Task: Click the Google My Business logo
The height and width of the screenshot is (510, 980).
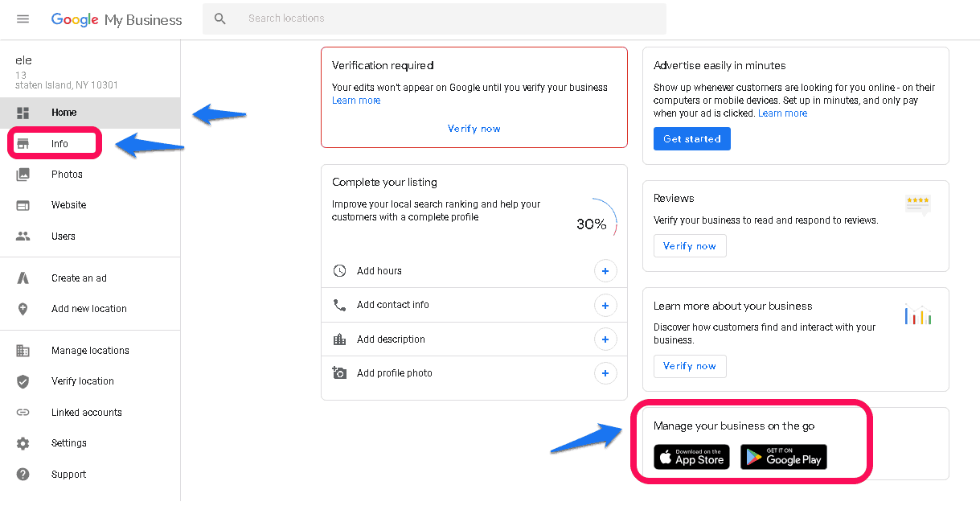Action: (117, 19)
